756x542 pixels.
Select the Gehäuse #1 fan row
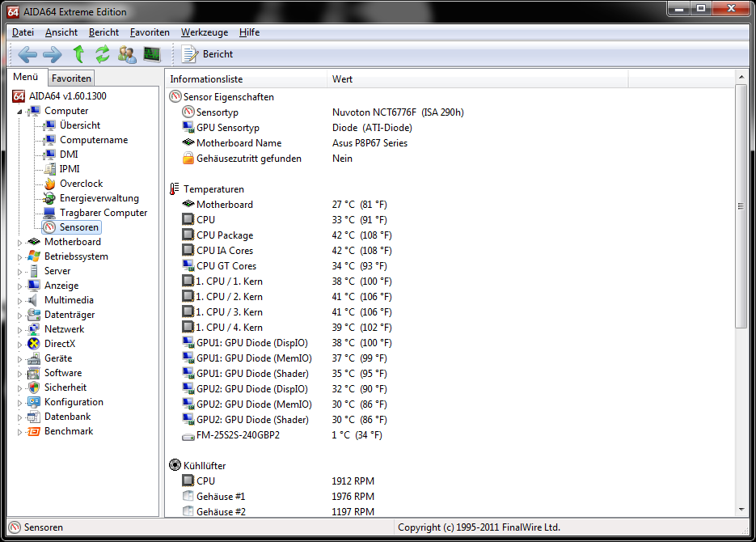click(450, 496)
